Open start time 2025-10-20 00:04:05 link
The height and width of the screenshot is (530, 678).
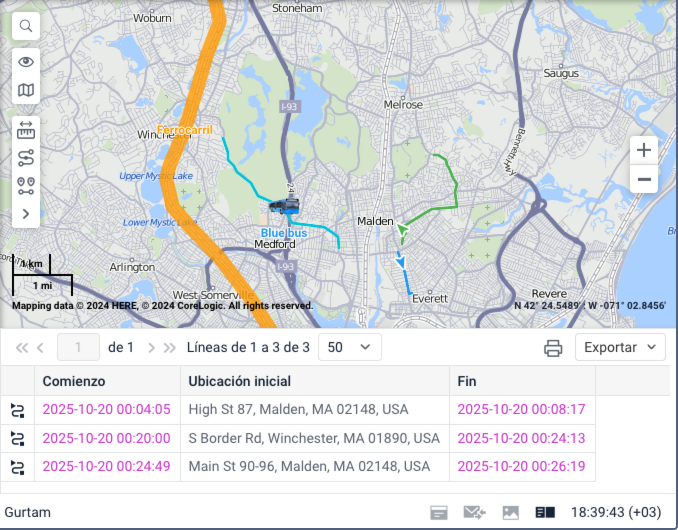point(106,410)
